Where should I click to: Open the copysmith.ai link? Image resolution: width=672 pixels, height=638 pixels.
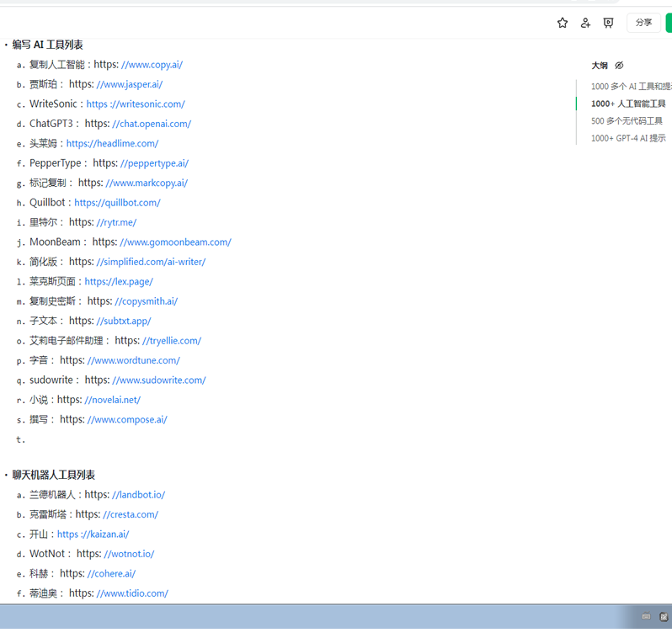coord(147,301)
